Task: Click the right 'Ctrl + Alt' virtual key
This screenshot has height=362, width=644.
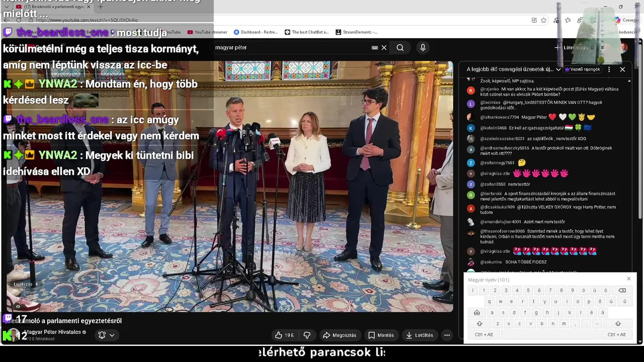Action: pyautogui.click(x=616, y=335)
